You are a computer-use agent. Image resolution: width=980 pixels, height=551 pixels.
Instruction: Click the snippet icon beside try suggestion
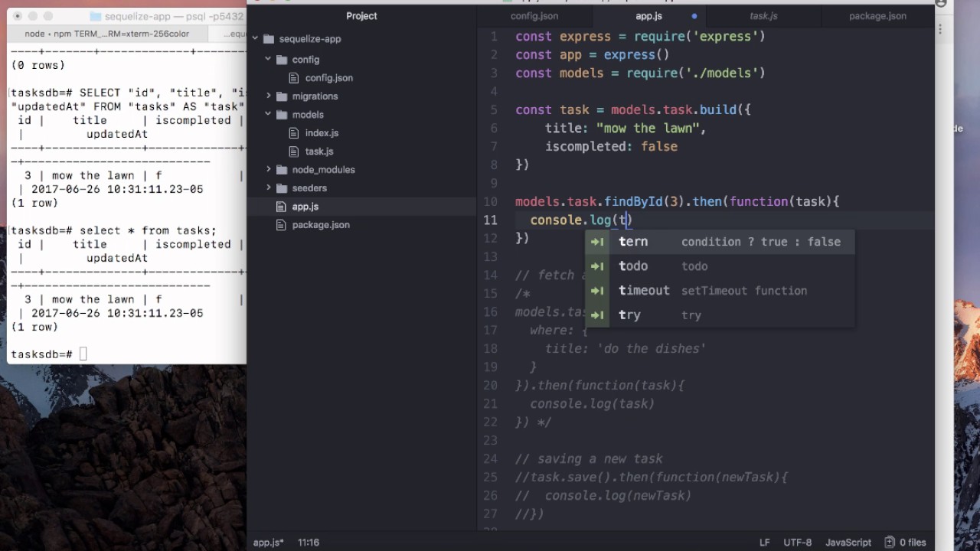tap(597, 315)
